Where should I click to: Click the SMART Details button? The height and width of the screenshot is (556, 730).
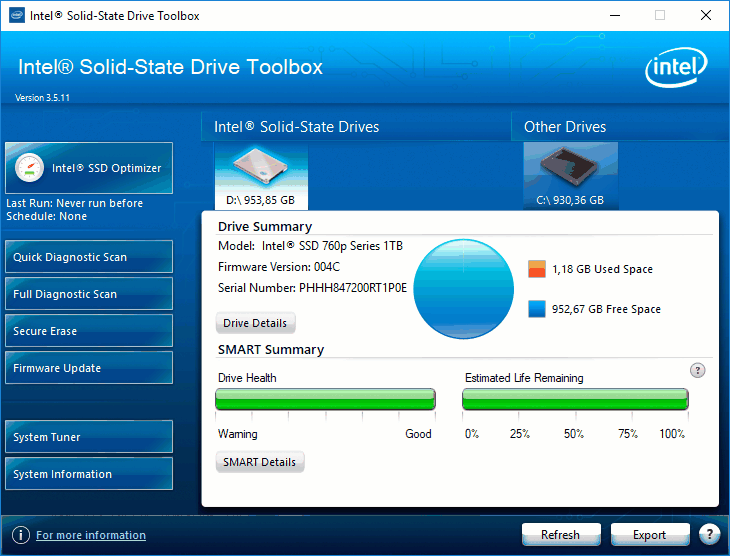[259, 462]
